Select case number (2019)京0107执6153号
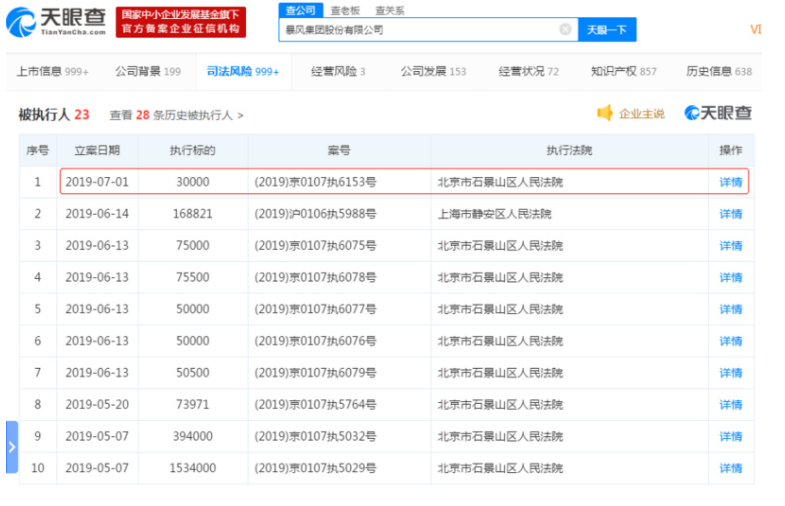Screen dimensions: 785x506 click(315, 182)
